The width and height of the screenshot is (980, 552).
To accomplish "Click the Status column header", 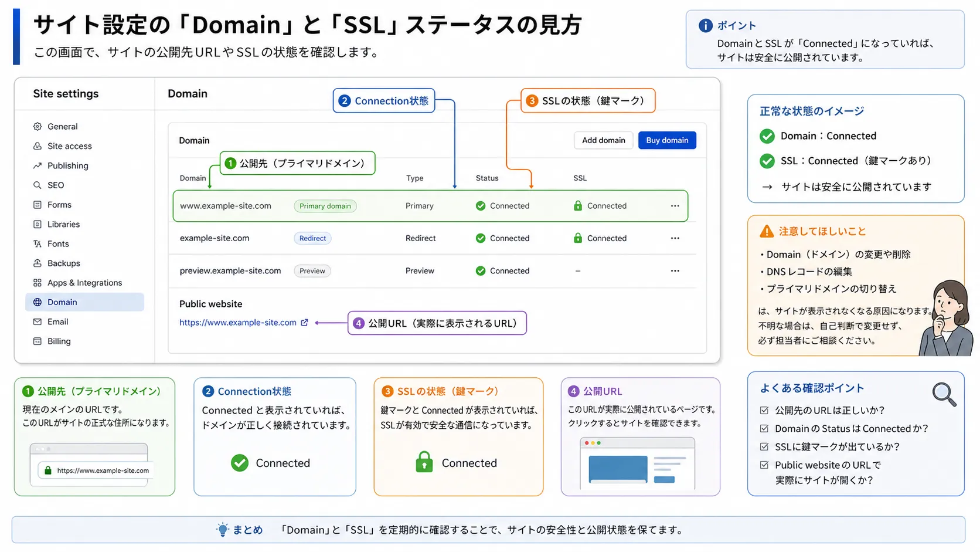I will (x=487, y=178).
